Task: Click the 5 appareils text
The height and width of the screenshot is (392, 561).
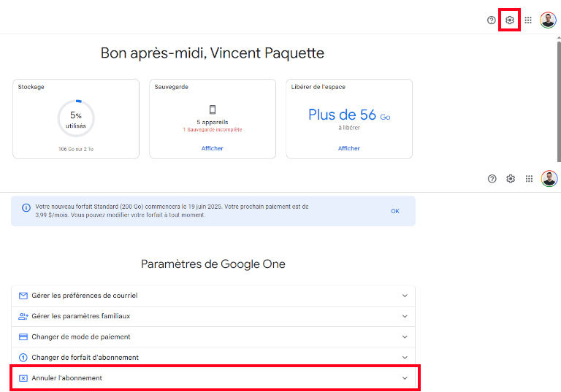Action: tap(213, 122)
